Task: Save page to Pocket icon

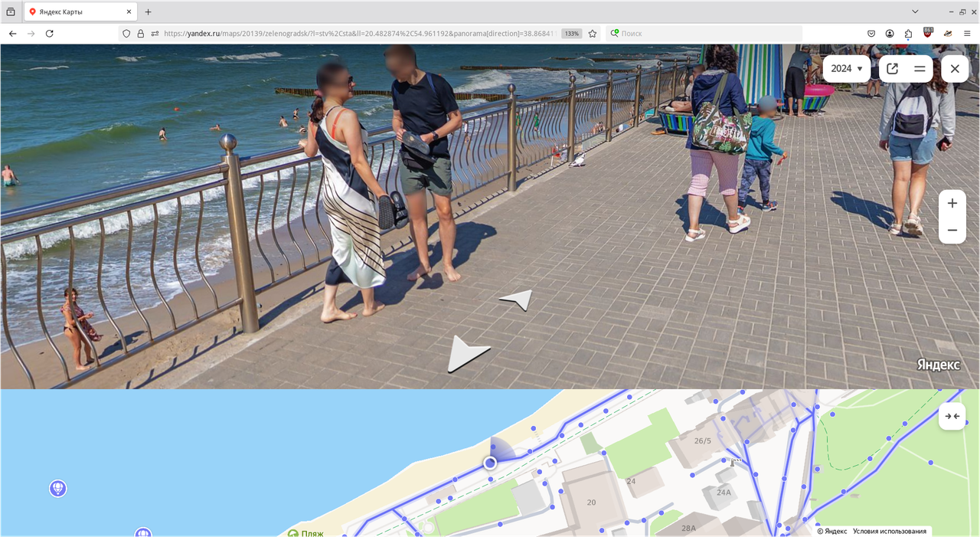Action: coord(871,34)
